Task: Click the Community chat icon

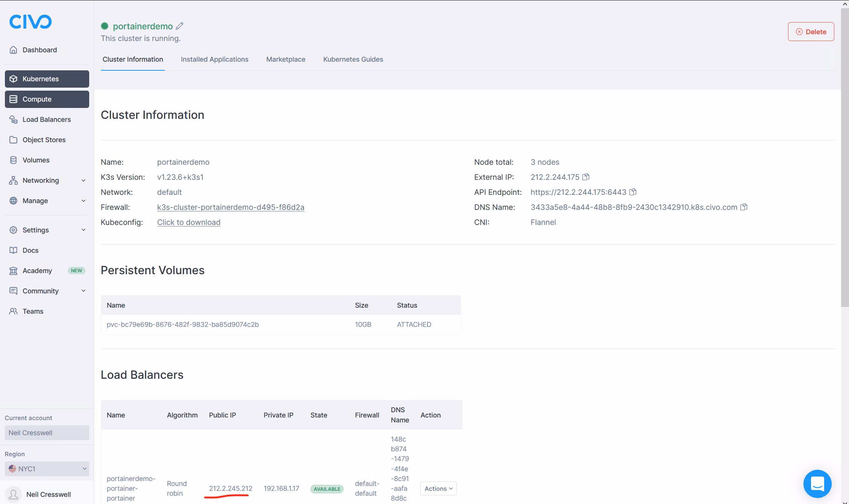Action: [14, 291]
